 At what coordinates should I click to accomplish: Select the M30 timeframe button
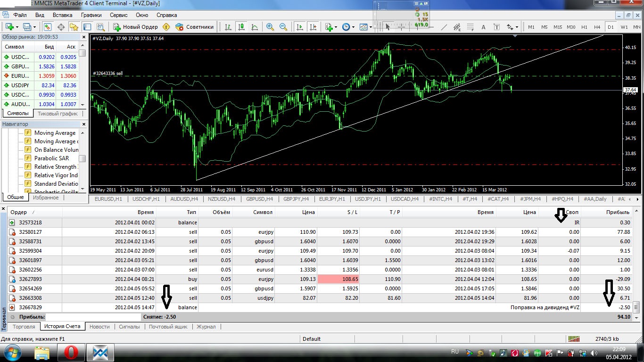point(571,27)
